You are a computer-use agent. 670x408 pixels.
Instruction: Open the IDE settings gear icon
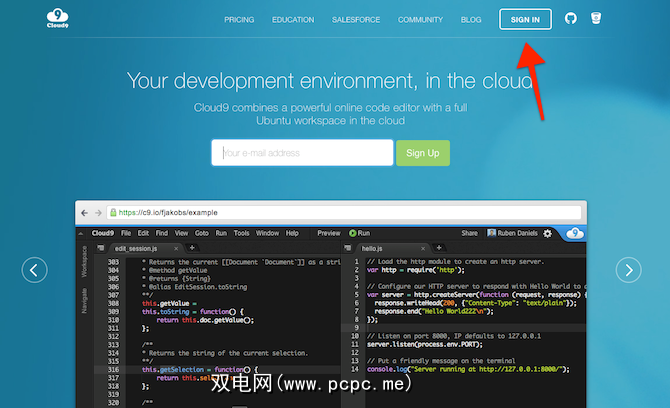(x=547, y=233)
